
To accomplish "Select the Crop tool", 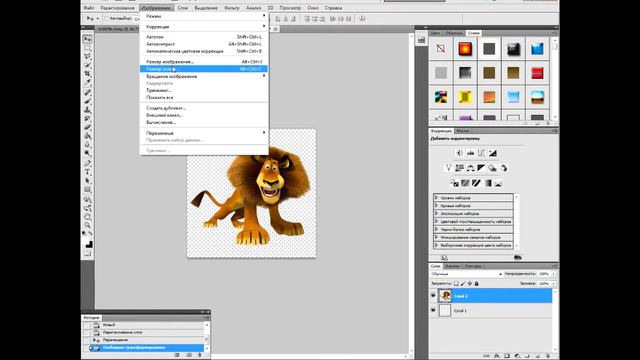I will tap(87, 73).
